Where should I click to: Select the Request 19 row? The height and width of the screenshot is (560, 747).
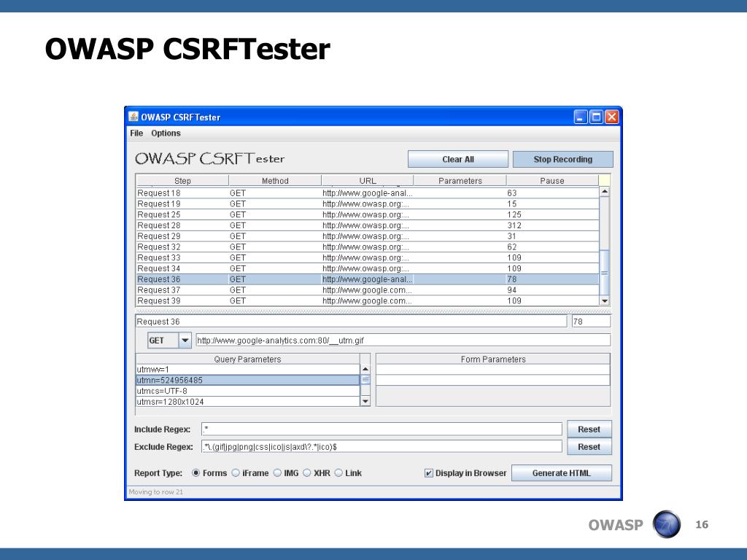pos(368,204)
